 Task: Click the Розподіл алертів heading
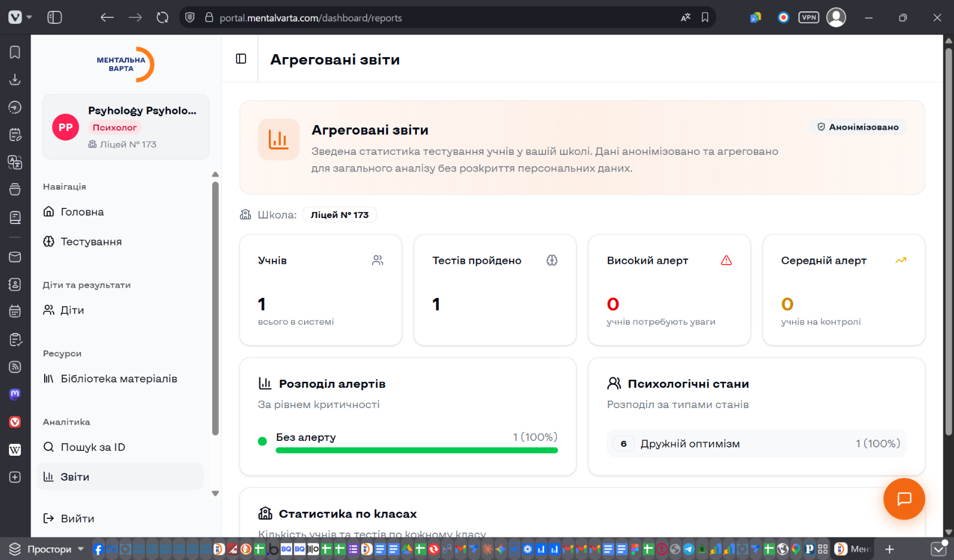pos(332,384)
